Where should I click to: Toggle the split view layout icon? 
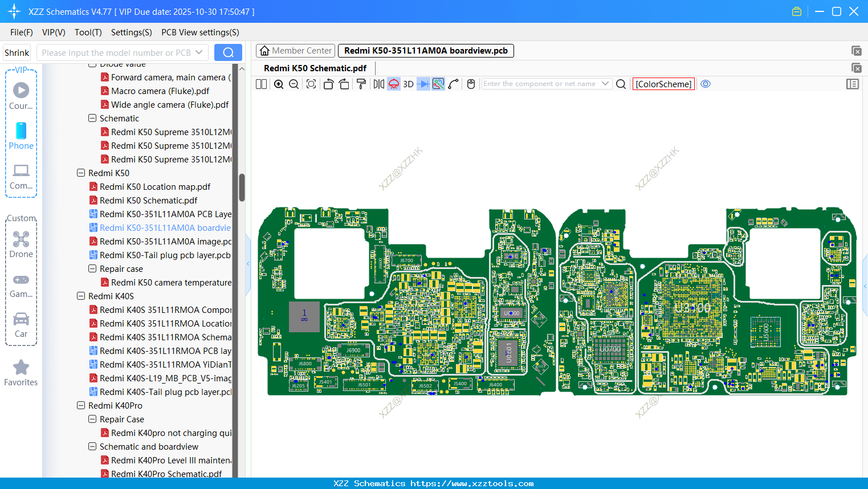coord(261,84)
